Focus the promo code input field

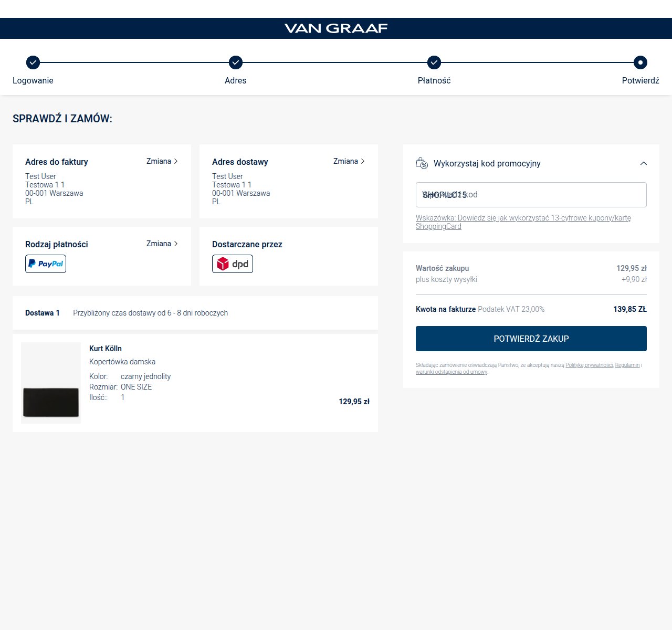[531, 195]
